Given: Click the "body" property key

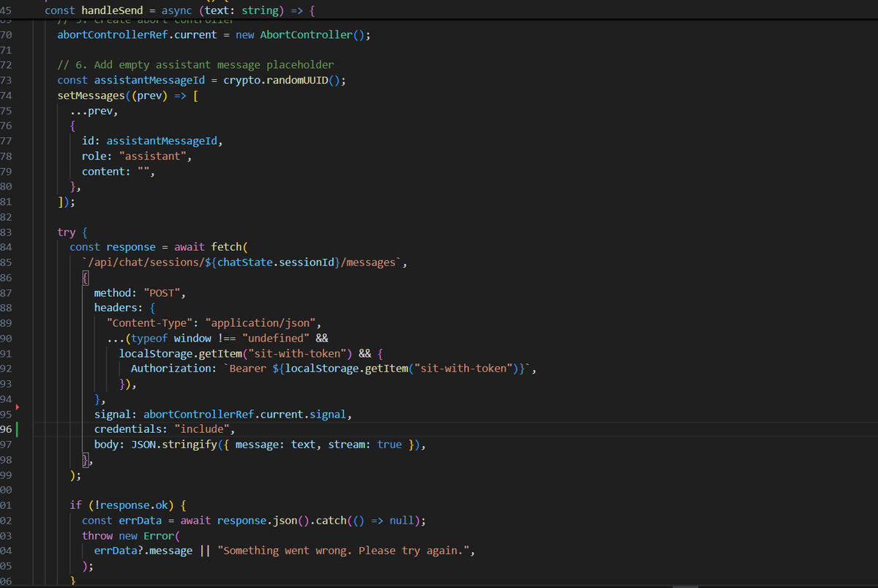Looking at the screenshot, I should tap(107, 445).
